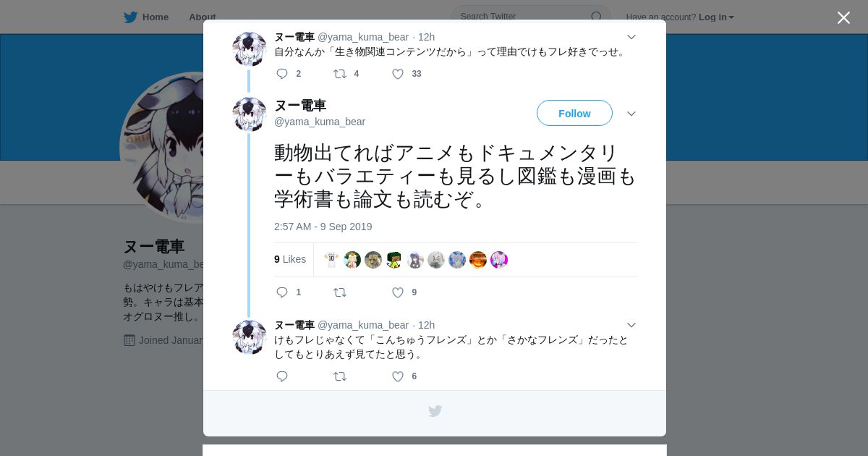Screen dimensions: 868x456
Task: Reply to the last tweet in thread
Action: (282, 376)
